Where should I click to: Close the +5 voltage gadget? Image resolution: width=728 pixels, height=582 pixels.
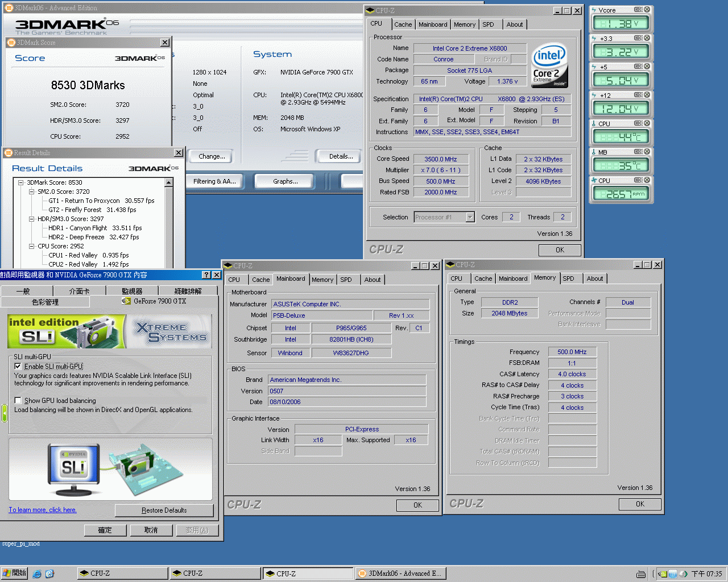coord(647,66)
